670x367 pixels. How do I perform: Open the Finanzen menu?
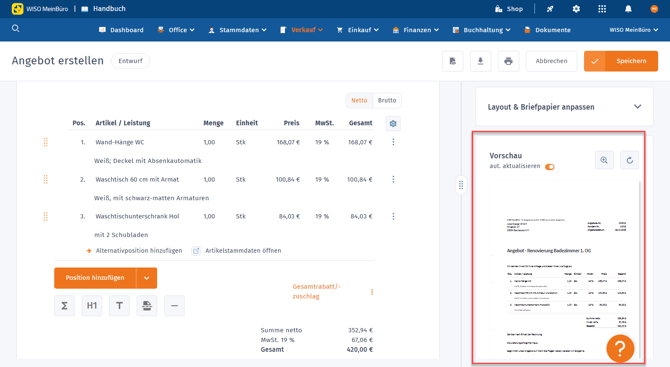tap(416, 30)
